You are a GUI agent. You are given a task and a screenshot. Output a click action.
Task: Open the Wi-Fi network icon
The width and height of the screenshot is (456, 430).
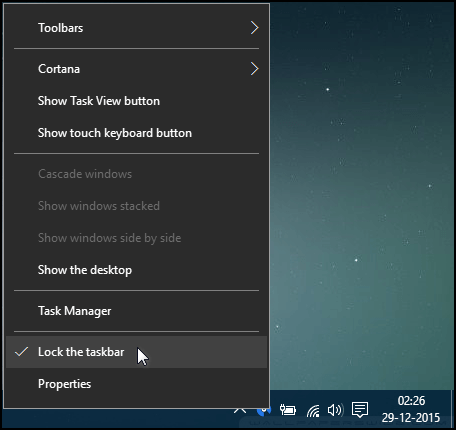(313, 410)
